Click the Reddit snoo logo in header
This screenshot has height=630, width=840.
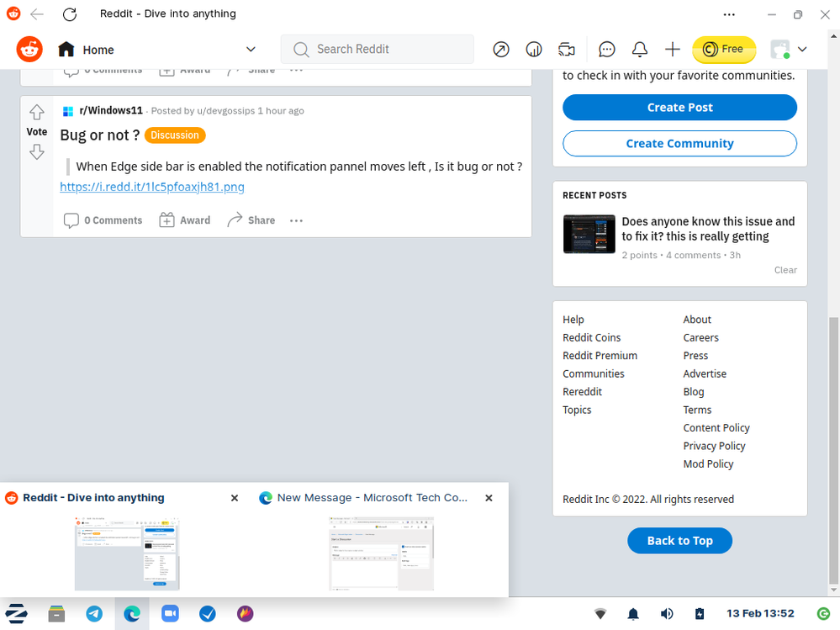pyautogui.click(x=29, y=50)
